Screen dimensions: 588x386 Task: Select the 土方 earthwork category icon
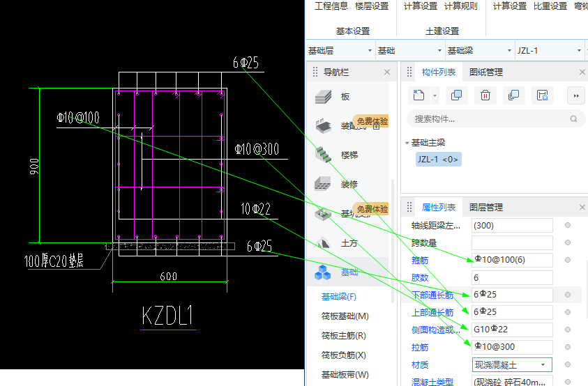point(323,243)
